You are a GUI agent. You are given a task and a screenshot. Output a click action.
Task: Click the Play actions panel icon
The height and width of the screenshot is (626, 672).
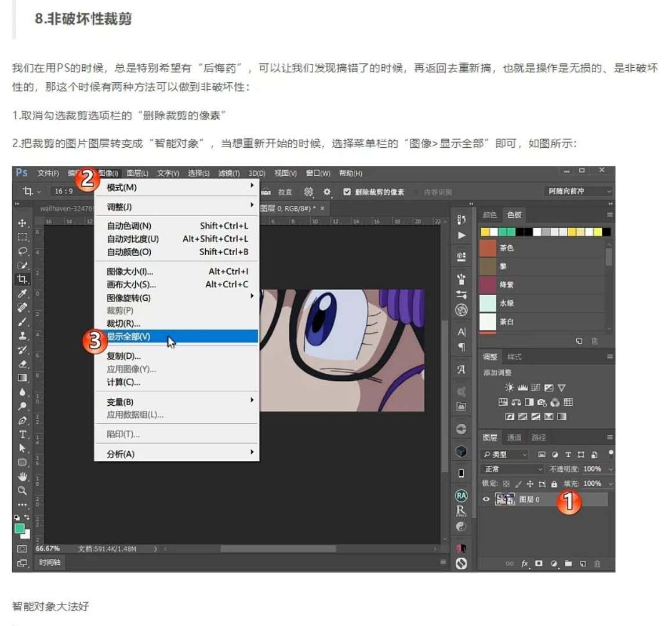(x=461, y=235)
